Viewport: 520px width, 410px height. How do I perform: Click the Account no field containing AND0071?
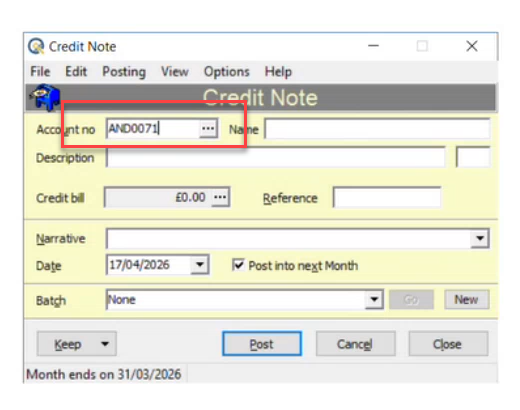click(153, 128)
